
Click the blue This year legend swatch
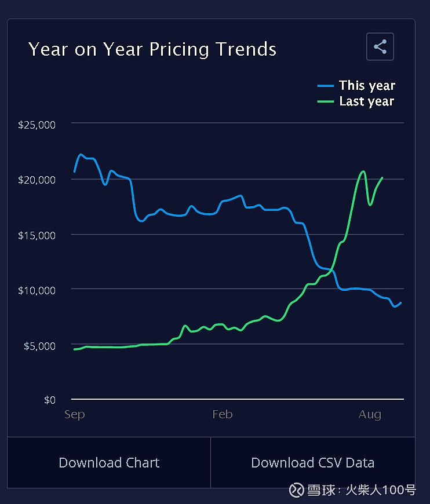326,86
